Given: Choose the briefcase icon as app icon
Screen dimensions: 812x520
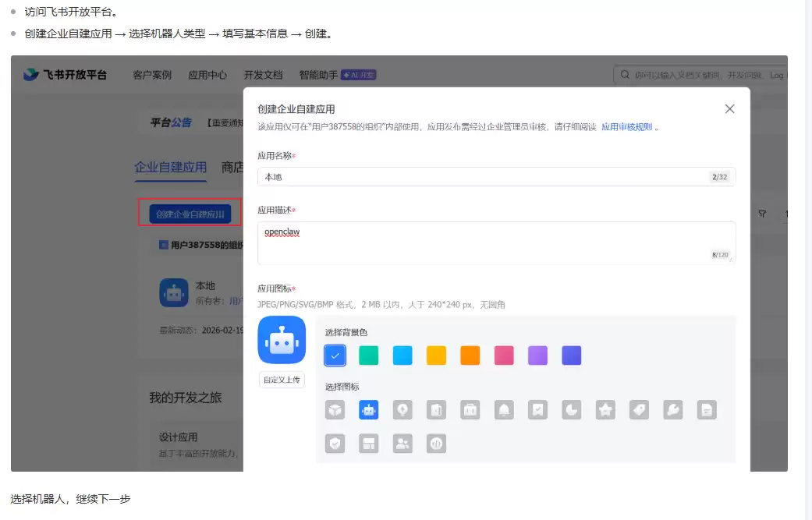Looking at the screenshot, I should click(x=470, y=409).
